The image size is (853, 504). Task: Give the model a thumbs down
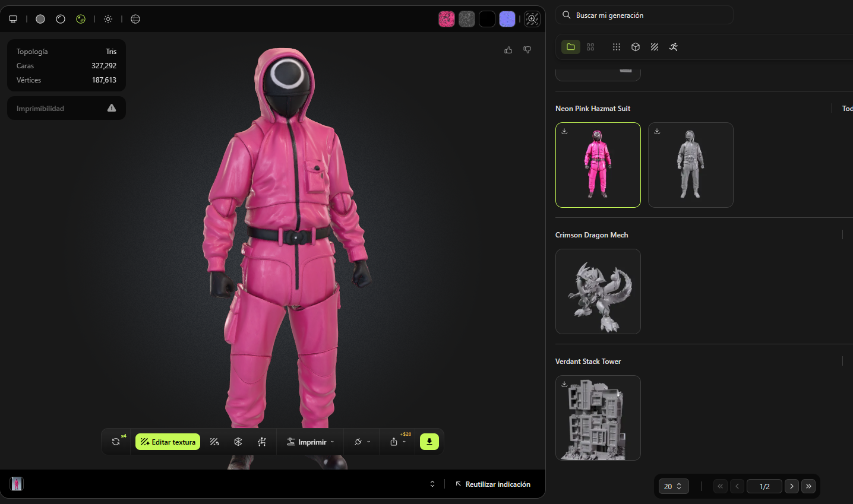[527, 50]
